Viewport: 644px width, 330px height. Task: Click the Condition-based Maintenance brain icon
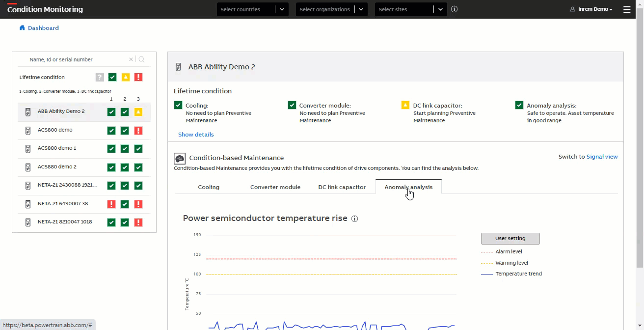pos(180,158)
